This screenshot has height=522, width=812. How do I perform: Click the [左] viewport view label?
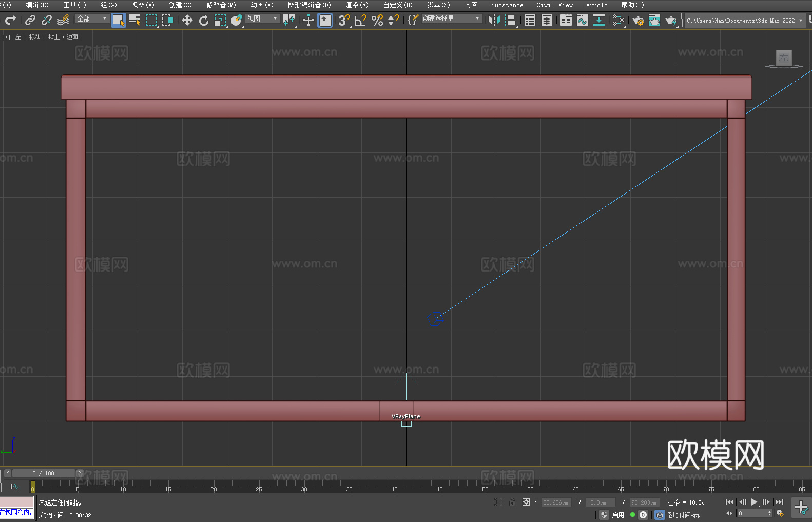[18, 37]
